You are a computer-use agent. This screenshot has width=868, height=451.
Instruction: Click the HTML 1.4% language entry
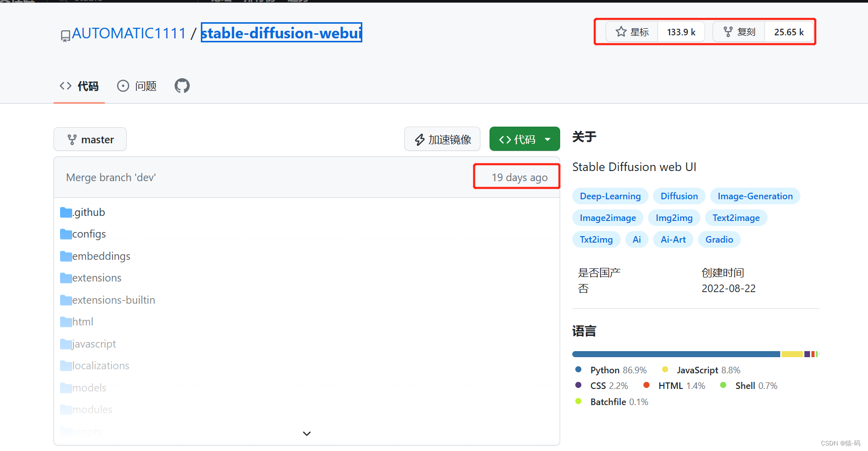(x=675, y=386)
